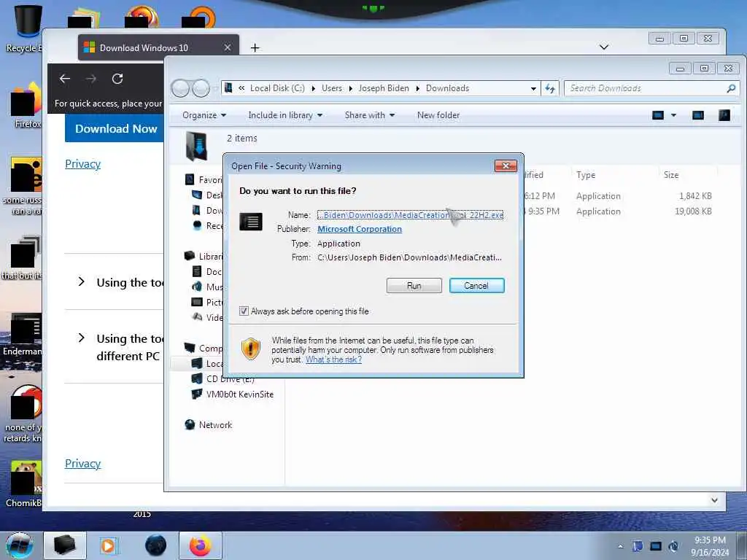Open the Organize menu in Explorer
Image resolution: width=747 pixels, height=560 pixels.
pos(204,115)
